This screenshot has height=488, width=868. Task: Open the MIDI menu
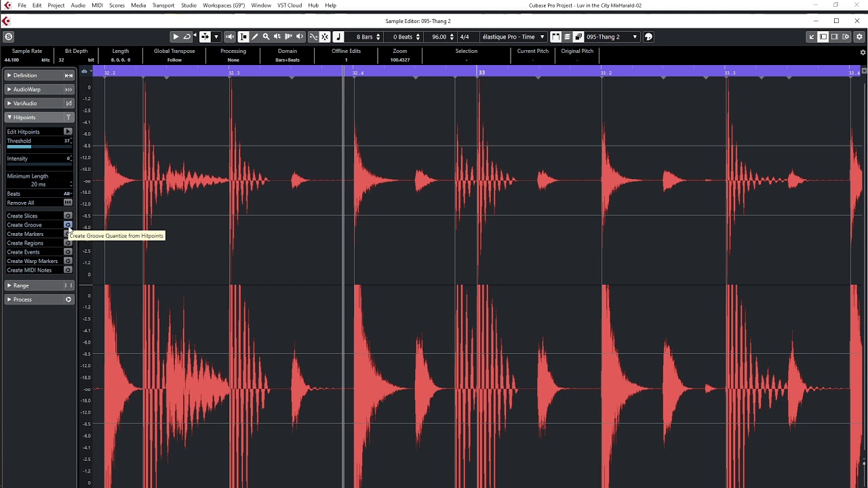[x=97, y=5]
